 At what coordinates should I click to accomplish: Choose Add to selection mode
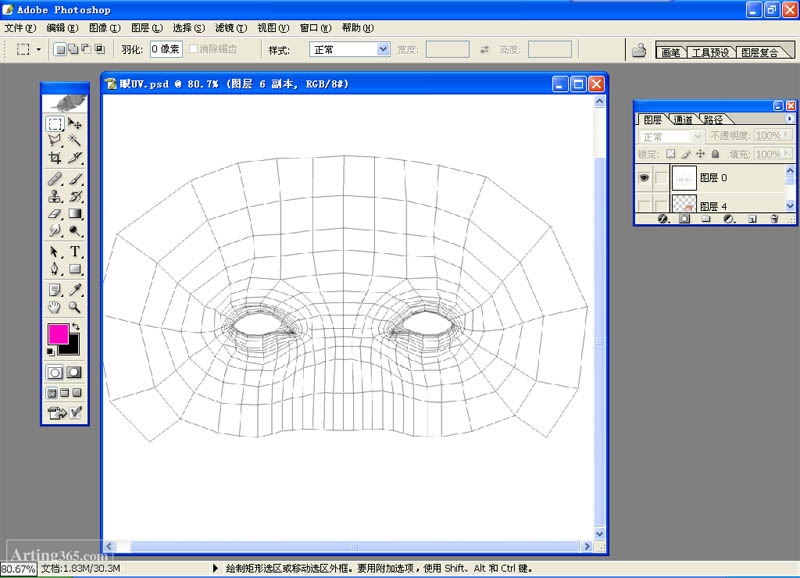click(73, 49)
